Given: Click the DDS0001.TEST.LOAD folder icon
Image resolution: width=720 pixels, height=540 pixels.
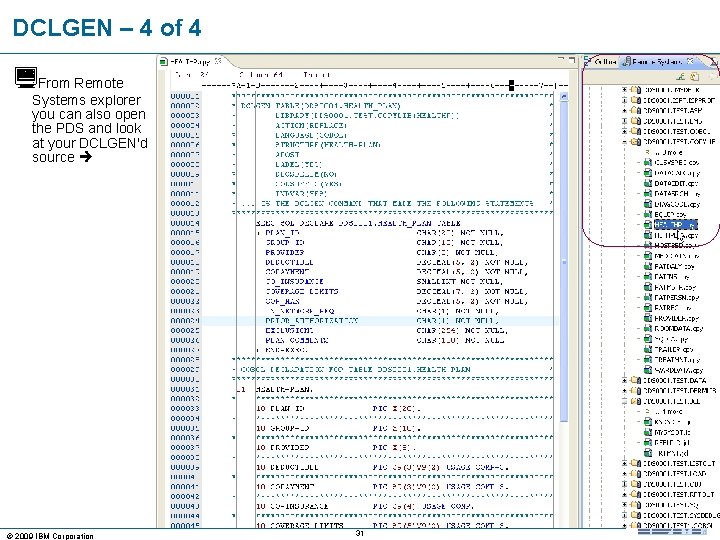Looking at the screenshot, I should (636, 473).
